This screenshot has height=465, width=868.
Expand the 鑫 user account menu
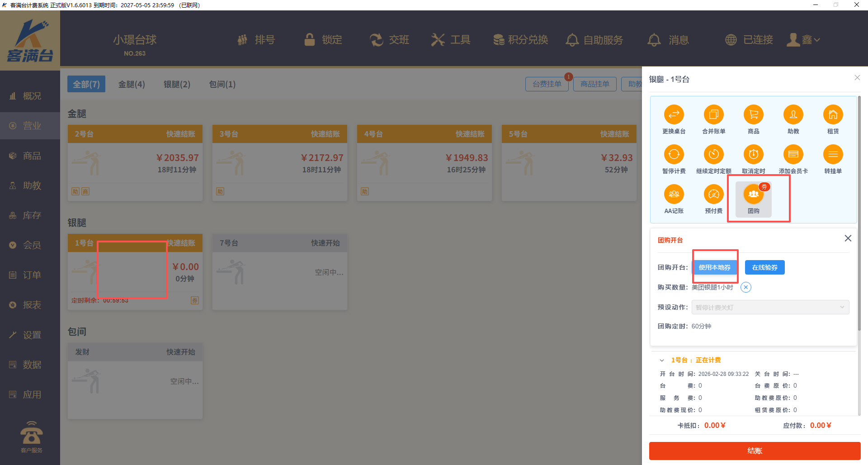click(803, 40)
